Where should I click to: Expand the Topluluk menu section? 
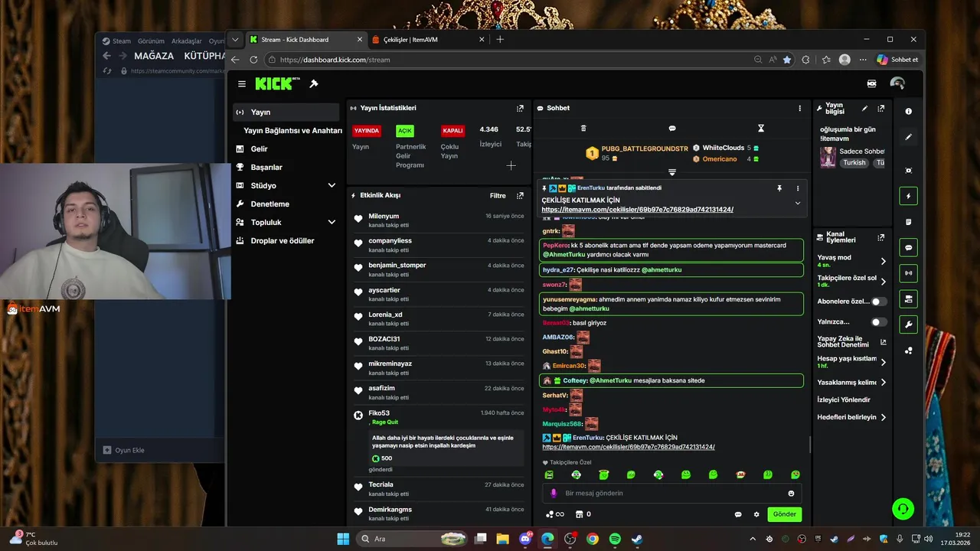(x=332, y=222)
